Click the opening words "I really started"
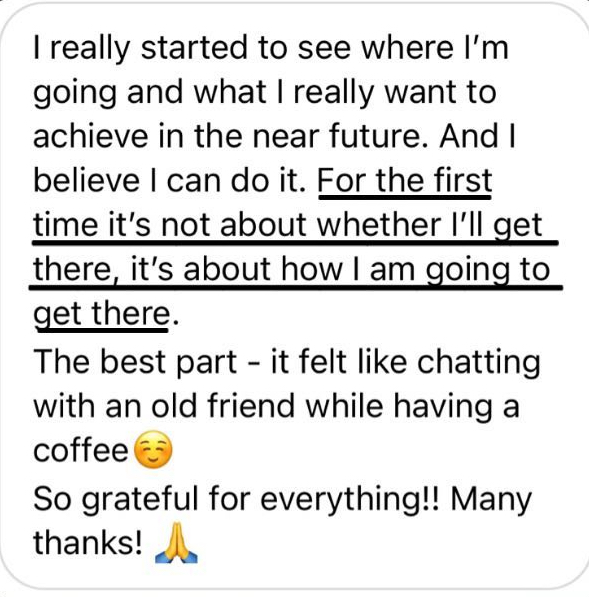The image size is (589, 597). tap(140, 48)
